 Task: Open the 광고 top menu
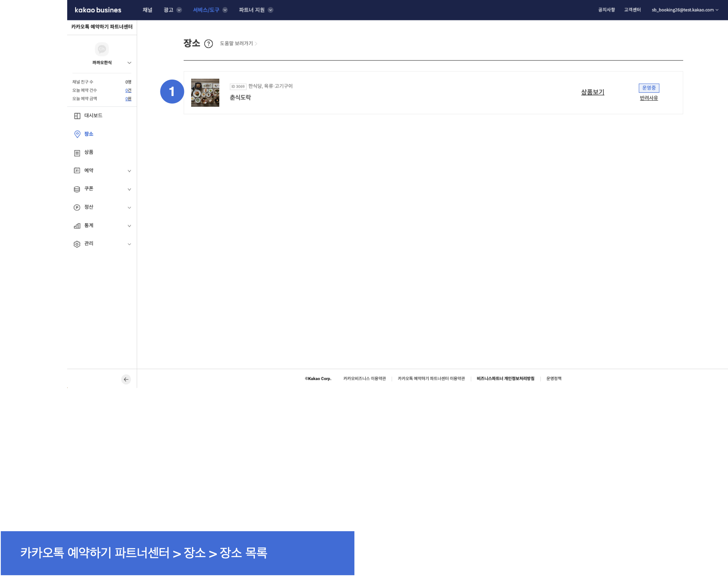point(172,10)
